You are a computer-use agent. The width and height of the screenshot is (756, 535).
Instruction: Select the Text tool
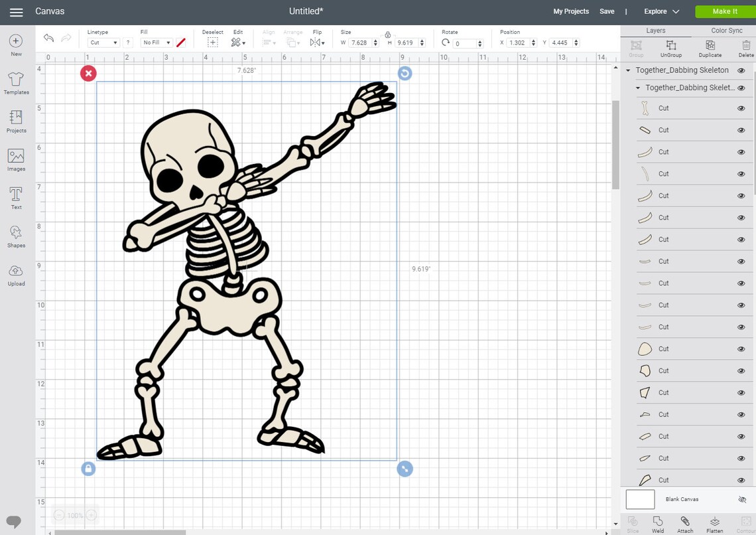click(15, 196)
